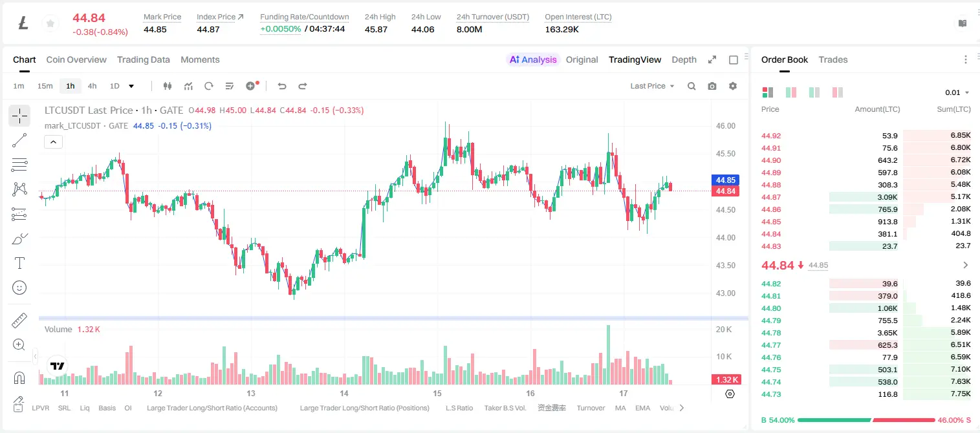Click the AI Analysis button

coord(532,59)
